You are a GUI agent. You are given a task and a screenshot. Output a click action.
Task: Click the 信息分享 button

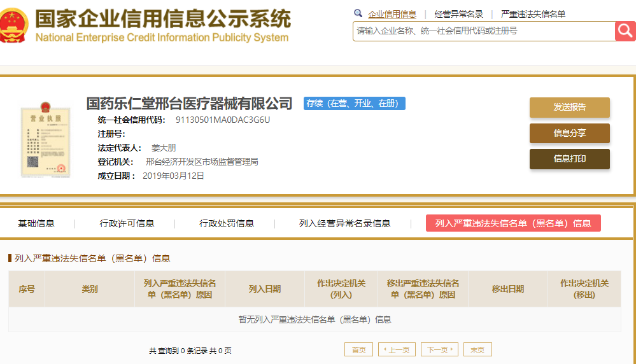click(x=570, y=133)
